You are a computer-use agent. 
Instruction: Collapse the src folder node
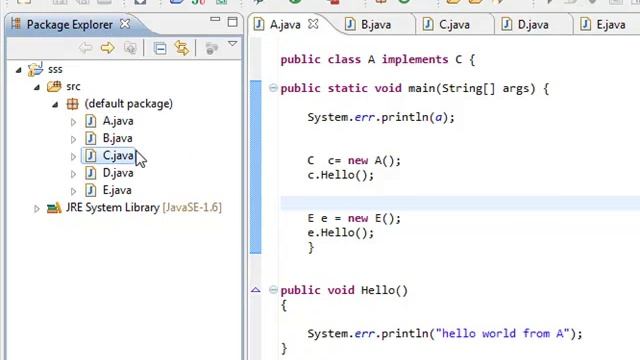37,87
